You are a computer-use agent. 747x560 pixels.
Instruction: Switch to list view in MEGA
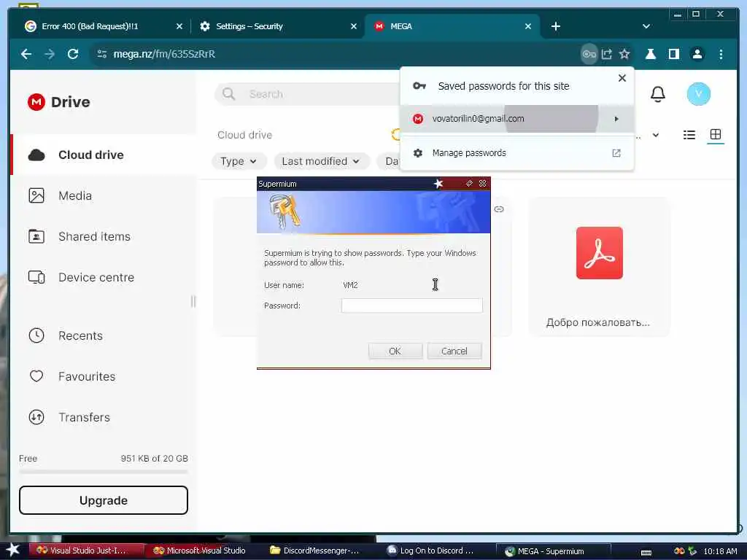point(689,135)
